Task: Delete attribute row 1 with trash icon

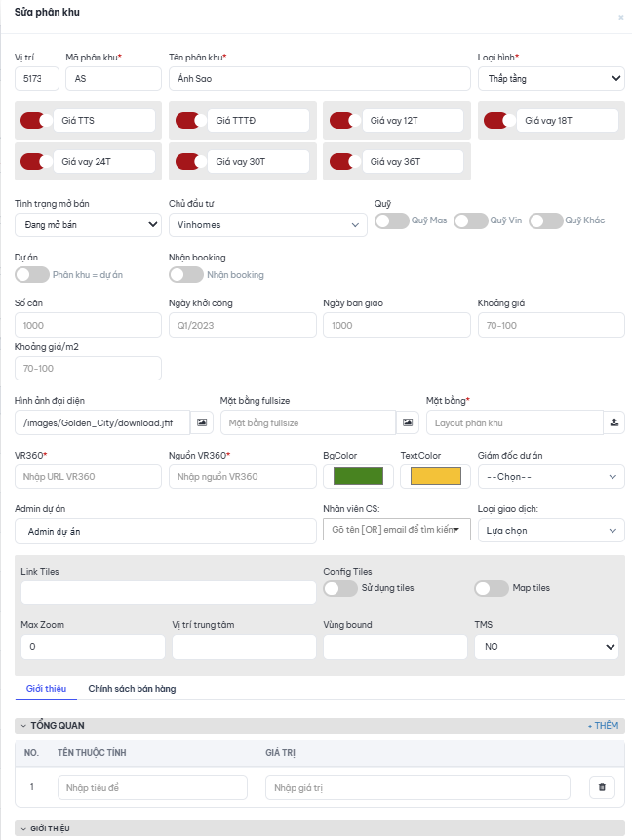Action: (x=602, y=787)
